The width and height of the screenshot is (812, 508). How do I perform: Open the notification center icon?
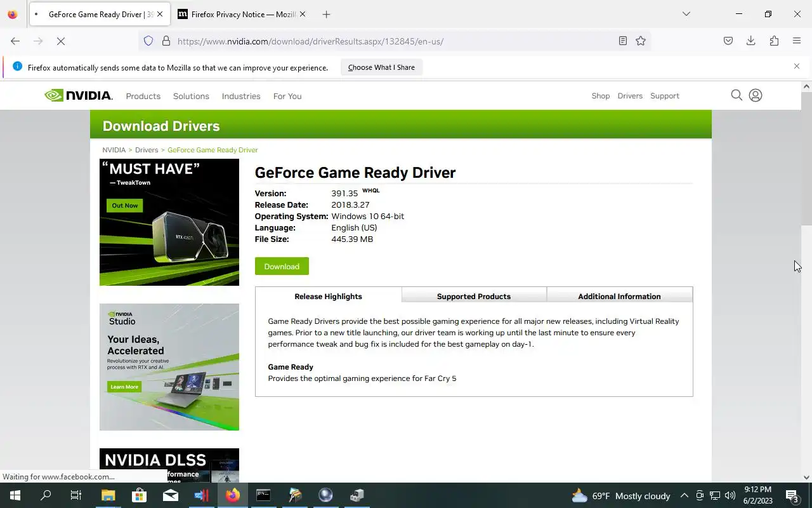(x=792, y=495)
